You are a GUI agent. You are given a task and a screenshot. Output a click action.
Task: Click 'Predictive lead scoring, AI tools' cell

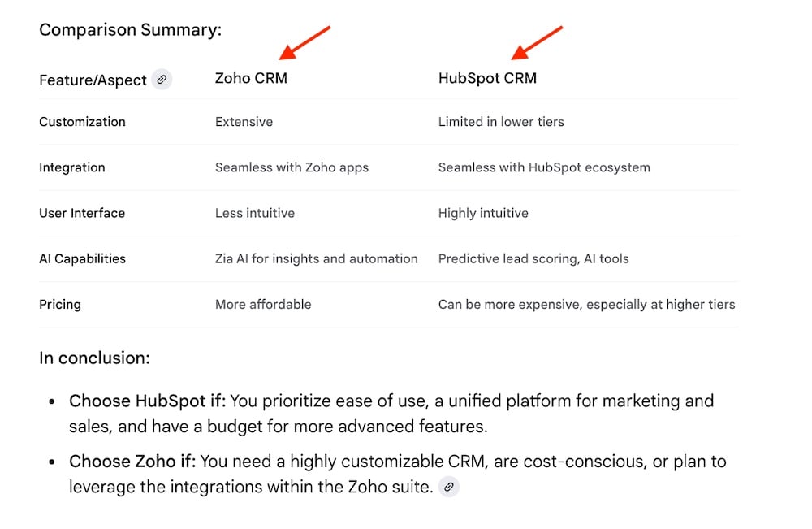point(533,258)
